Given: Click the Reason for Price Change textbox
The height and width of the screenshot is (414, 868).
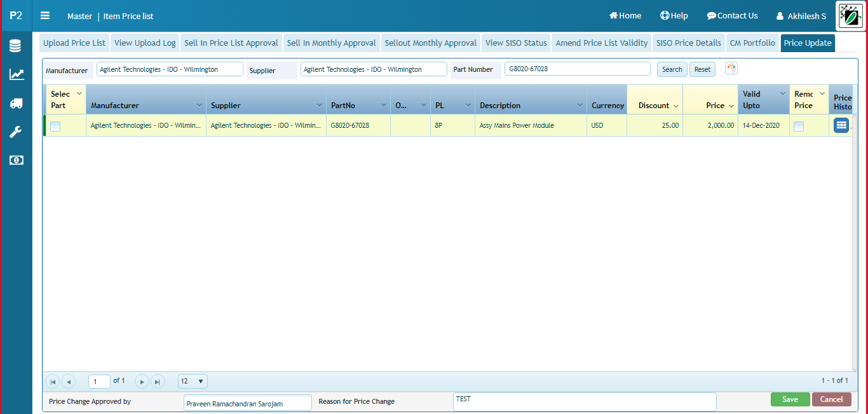Looking at the screenshot, I should pyautogui.click(x=585, y=402).
